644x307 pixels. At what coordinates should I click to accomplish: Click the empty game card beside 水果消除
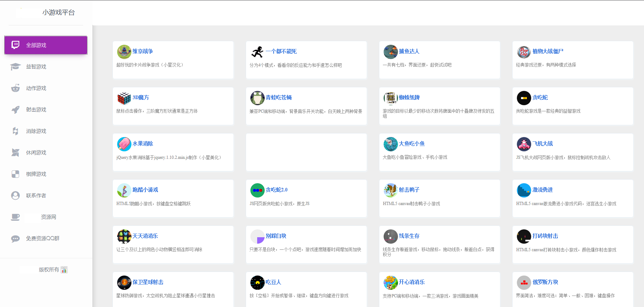click(306, 152)
